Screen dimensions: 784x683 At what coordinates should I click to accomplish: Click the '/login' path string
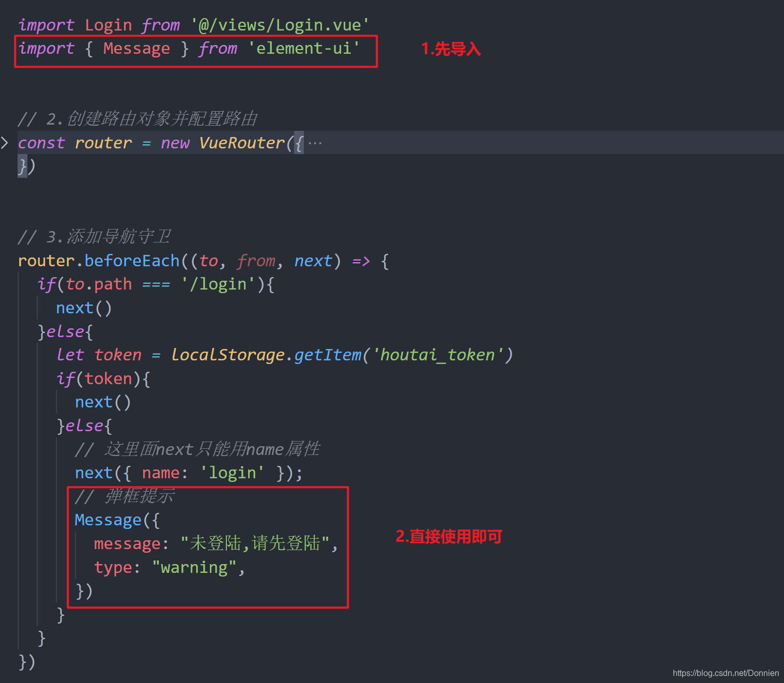pyautogui.click(x=218, y=284)
